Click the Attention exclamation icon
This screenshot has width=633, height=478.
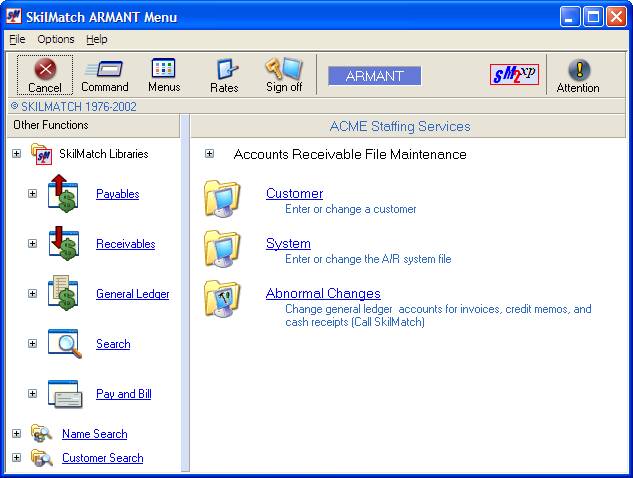tap(579, 69)
